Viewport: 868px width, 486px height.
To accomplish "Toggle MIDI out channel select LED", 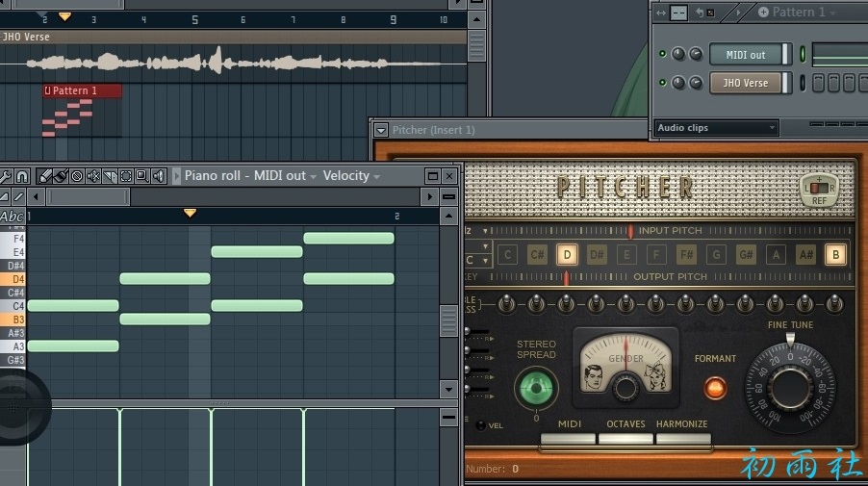I will click(x=803, y=54).
